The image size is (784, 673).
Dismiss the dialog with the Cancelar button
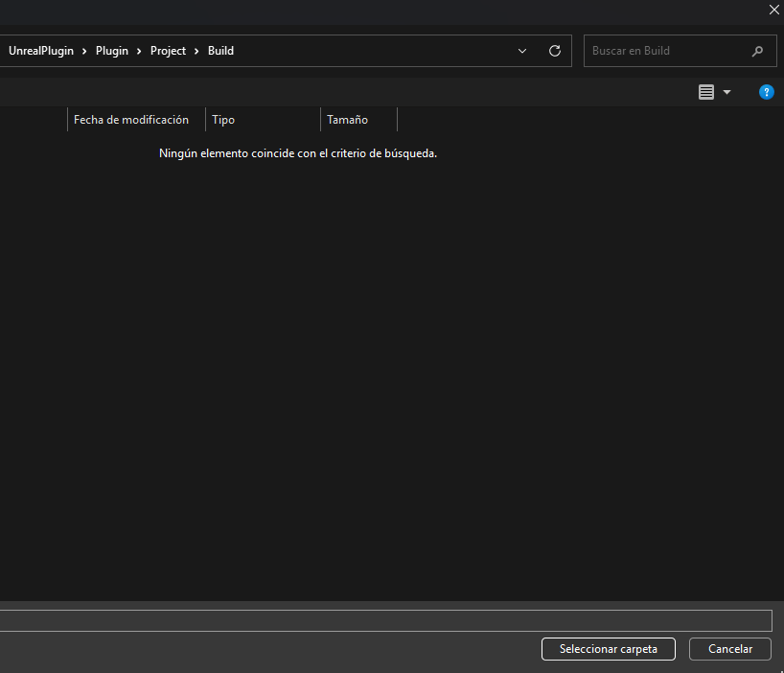729,649
